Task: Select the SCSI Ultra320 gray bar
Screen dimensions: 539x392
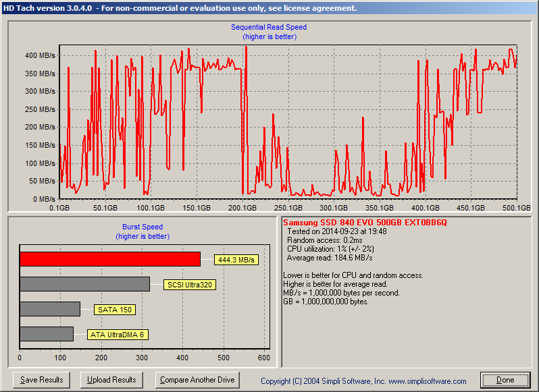Action: 85,284
